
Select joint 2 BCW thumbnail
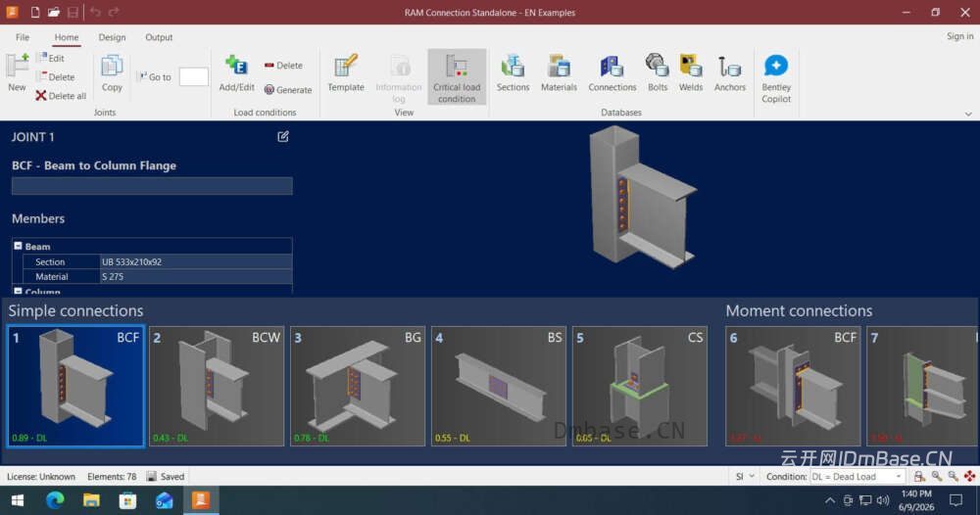(x=217, y=386)
